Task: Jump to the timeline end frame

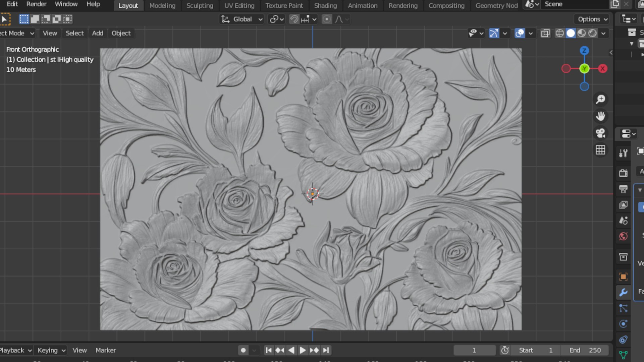Action: pos(326,350)
